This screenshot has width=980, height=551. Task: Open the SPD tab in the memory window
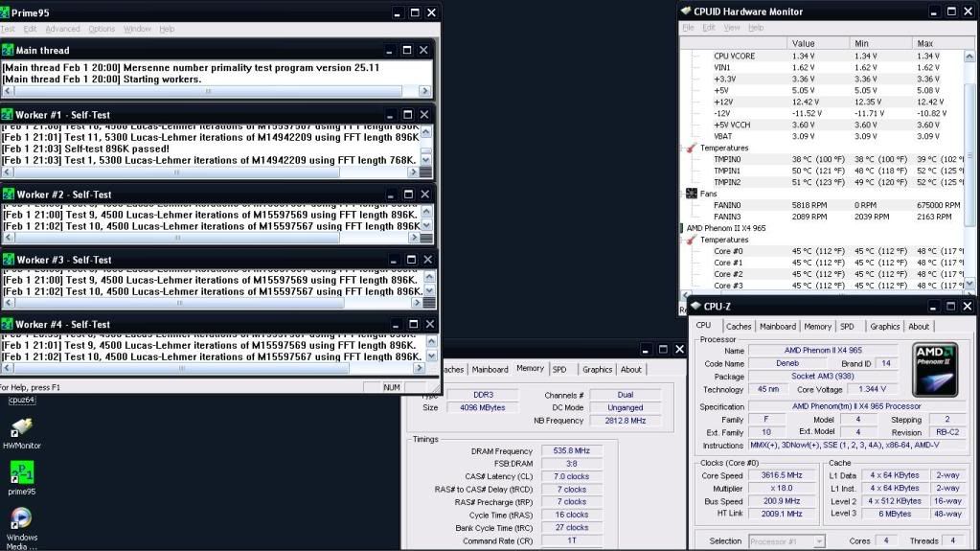[559, 369]
